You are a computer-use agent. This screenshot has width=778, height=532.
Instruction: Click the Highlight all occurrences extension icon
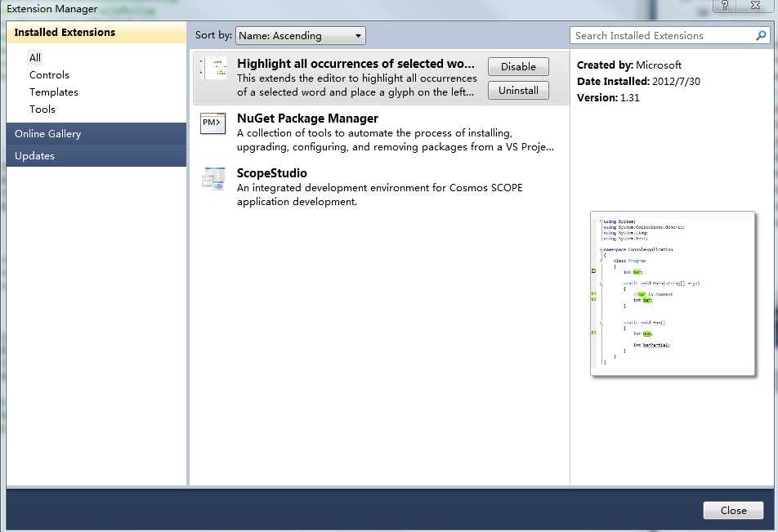(213, 68)
